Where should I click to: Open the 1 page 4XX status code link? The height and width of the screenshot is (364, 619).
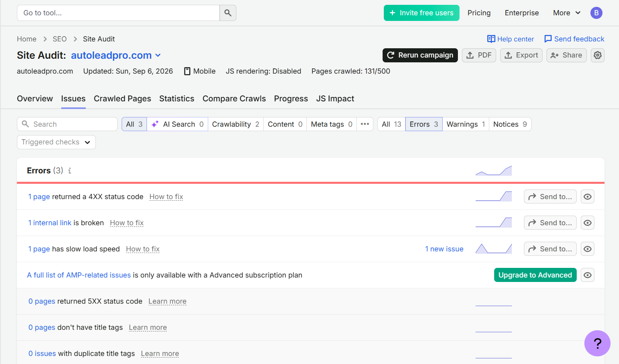pos(39,197)
